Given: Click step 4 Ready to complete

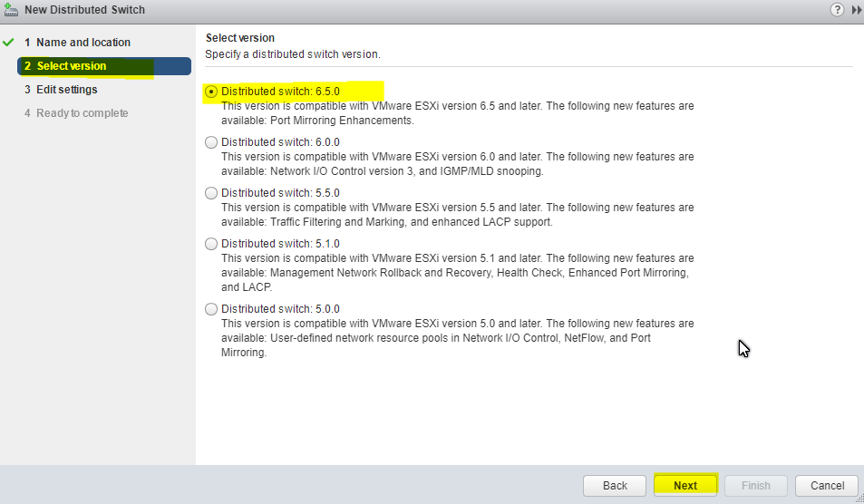Looking at the screenshot, I should (76, 113).
